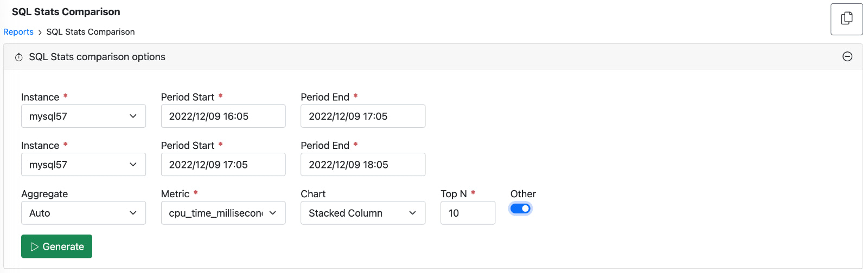Screen dimensions: 868x273
Task: Collapse the SQL Stats comparison options panel
Action: (847, 56)
